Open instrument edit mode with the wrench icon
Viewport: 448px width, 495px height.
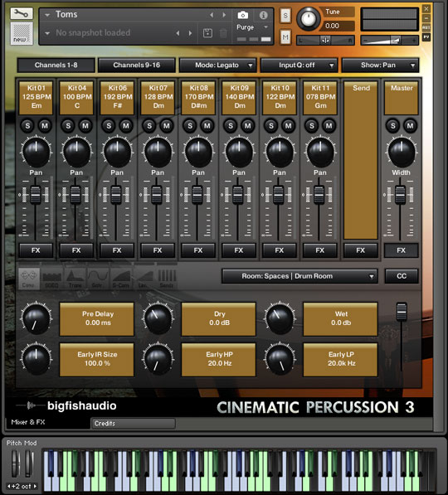pos(22,13)
